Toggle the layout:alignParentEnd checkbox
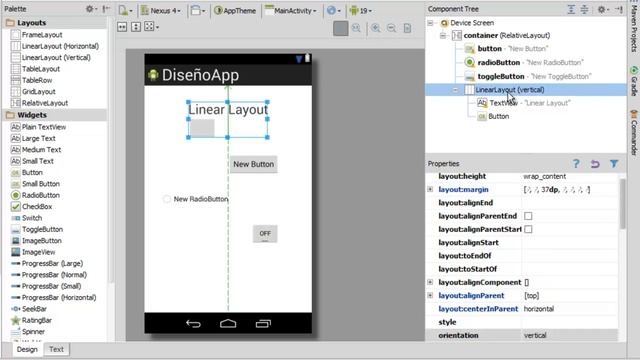Image resolution: width=640 pixels, height=360 pixels. pyautogui.click(x=528, y=216)
